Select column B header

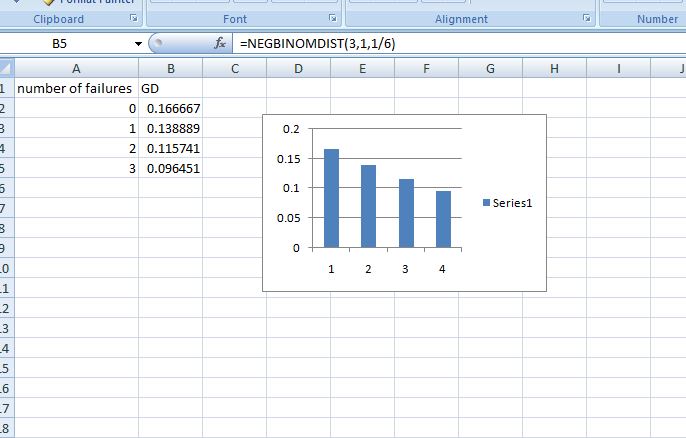170,68
